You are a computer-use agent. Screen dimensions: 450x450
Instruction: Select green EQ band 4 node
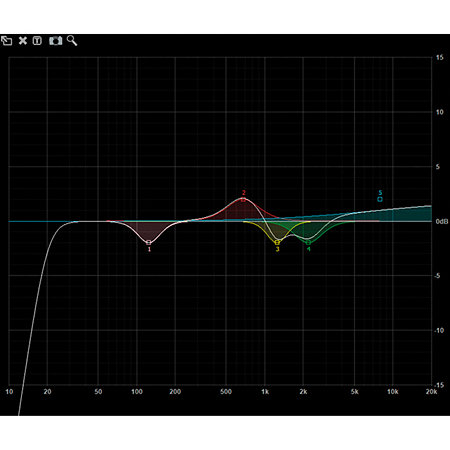coord(308,242)
